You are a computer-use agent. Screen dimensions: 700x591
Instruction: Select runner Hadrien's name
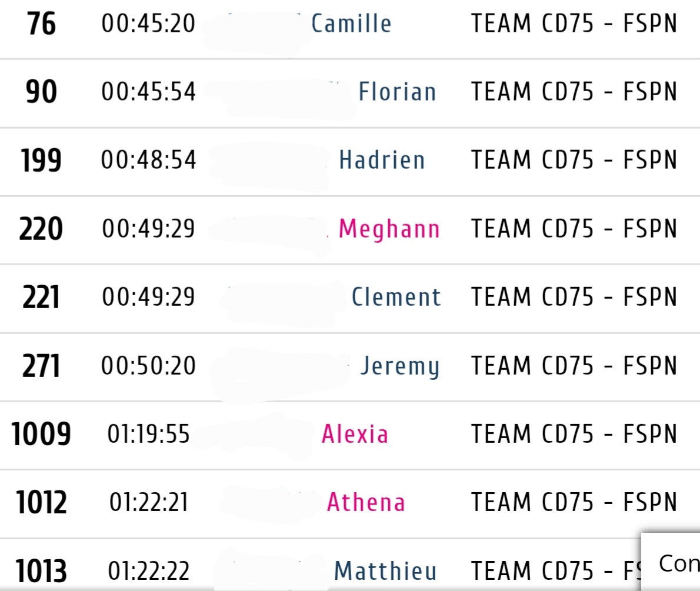382,161
